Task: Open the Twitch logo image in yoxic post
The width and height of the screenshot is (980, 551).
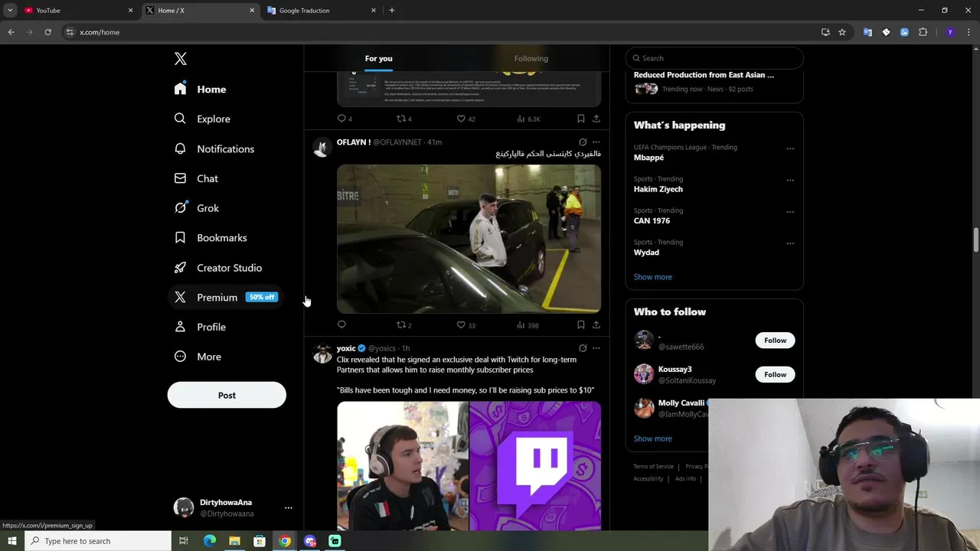Action: pos(535,466)
